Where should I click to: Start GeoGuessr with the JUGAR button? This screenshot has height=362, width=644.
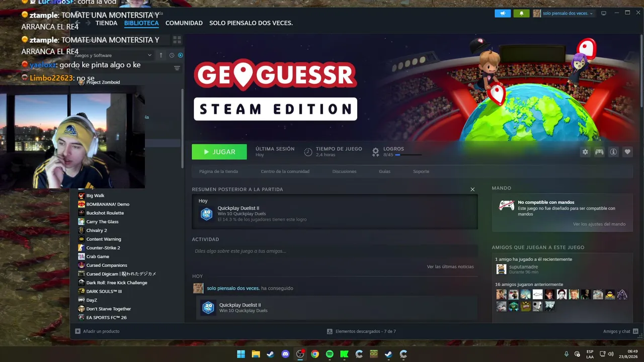[x=219, y=152]
